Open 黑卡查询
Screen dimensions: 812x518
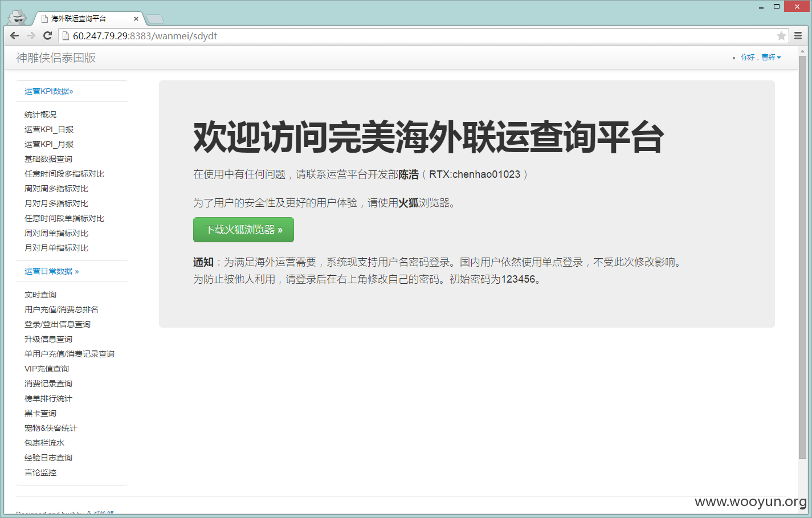40,413
